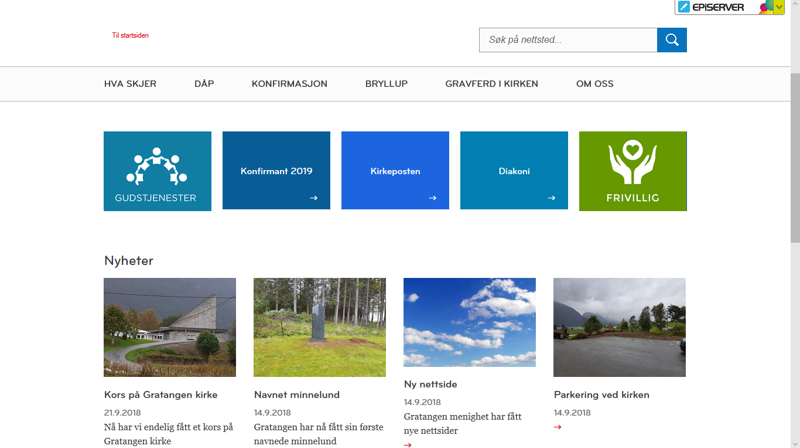Open the Konfirmasjon menu item
The width and height of the screenshot is (800, 448).
(289, 84)
